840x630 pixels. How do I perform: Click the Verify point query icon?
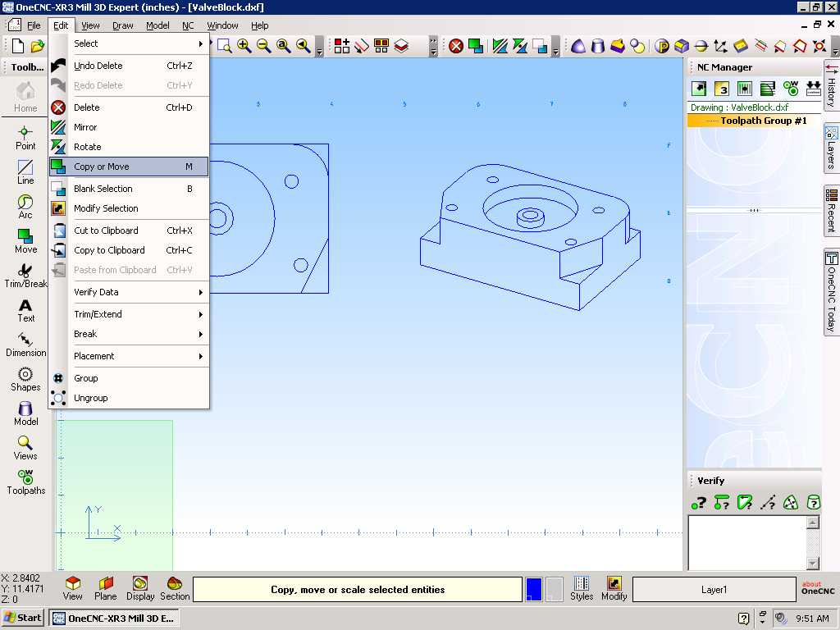[x=699, y=503]
